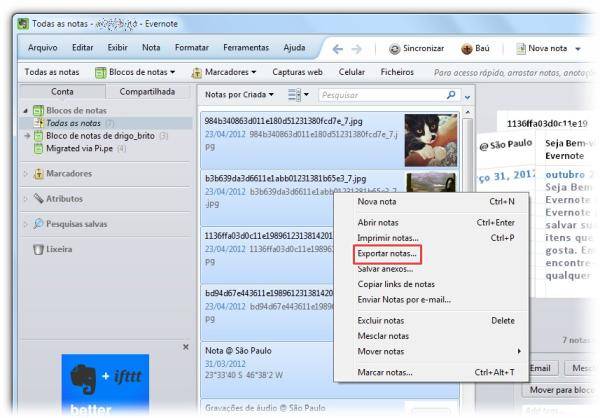
Task: Switch to the Conta tab
Action: (62, 91)
